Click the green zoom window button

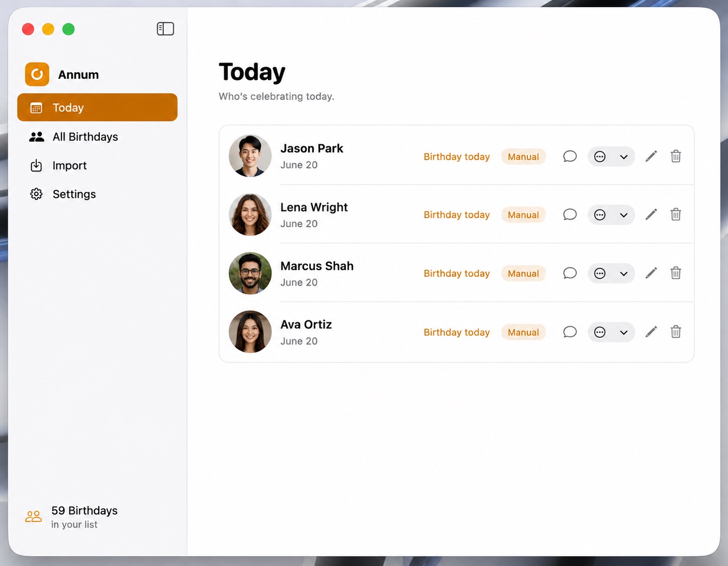69,29
